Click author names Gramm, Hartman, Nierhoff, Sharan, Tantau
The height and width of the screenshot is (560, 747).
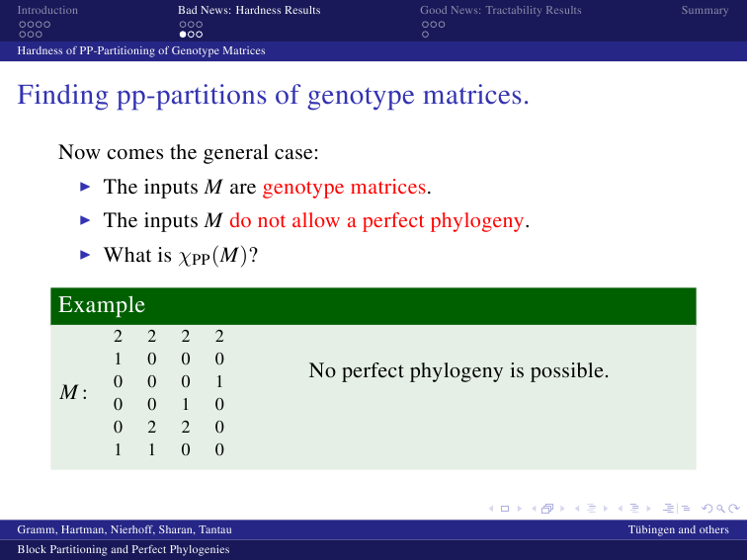point(124,529)
